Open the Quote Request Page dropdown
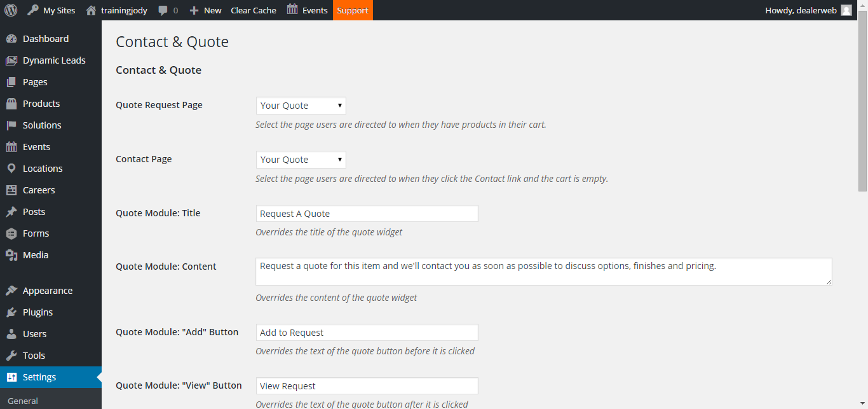The height and width of the screenshot is (409, 868). click(x=301, y=106)
